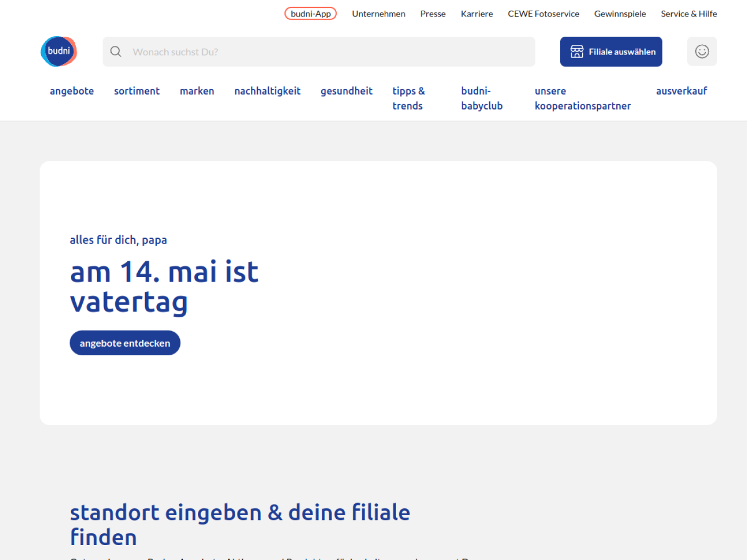Click the store icon in Filiale auswählen
The width and height of the screenshot is (747, 560).
pos(577,52)
